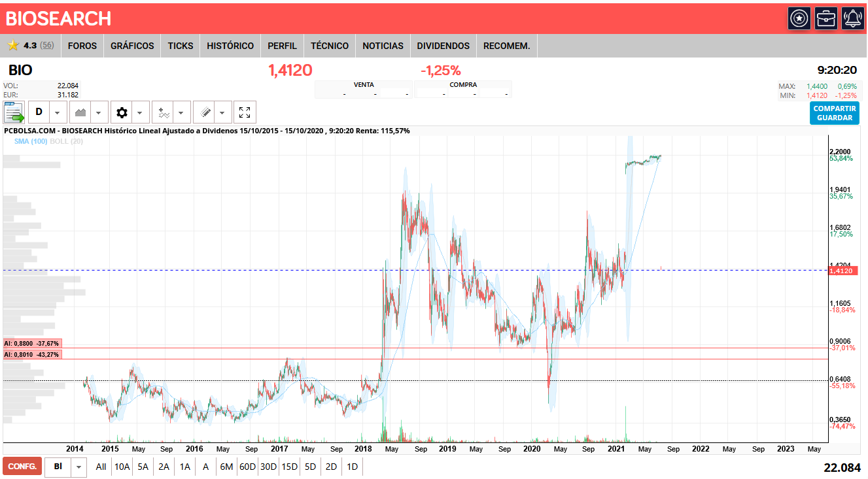
Task: Click the 4.3 rating value
Action: [x=30, y=46]
